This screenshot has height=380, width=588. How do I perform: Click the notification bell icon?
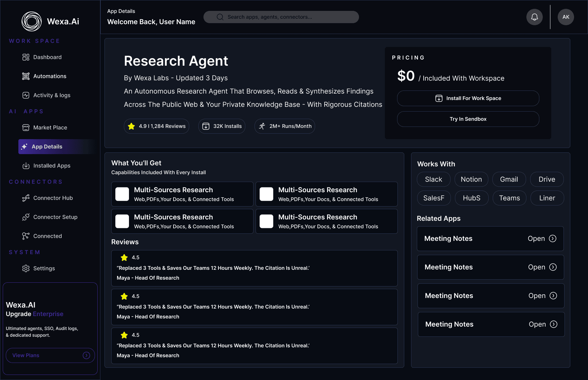point(534,17)
